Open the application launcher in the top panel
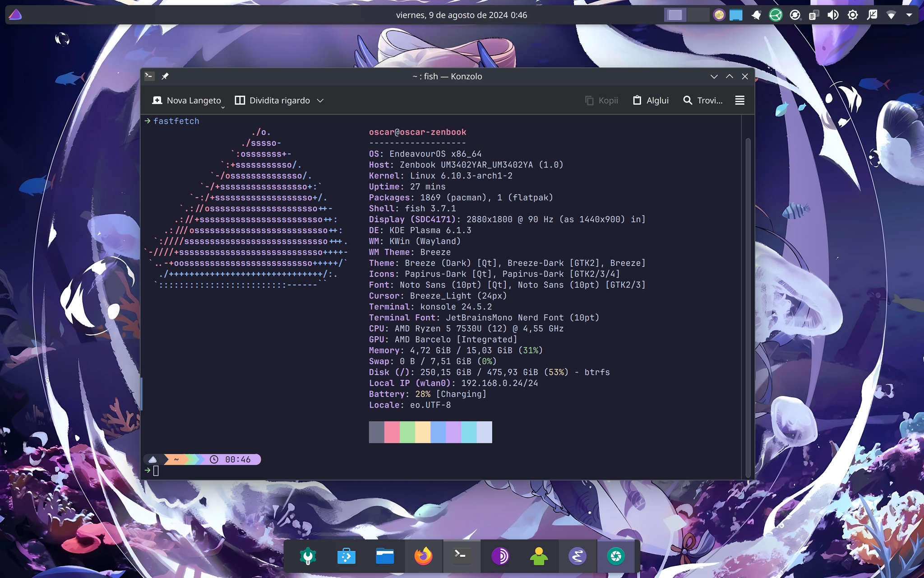The width and height of the screenshot is (924, 578). click(x=15, y=15)
